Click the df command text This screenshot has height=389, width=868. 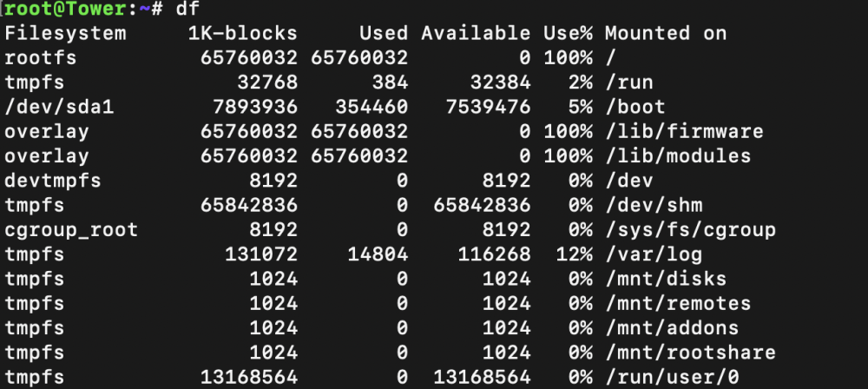click(187, 9)
